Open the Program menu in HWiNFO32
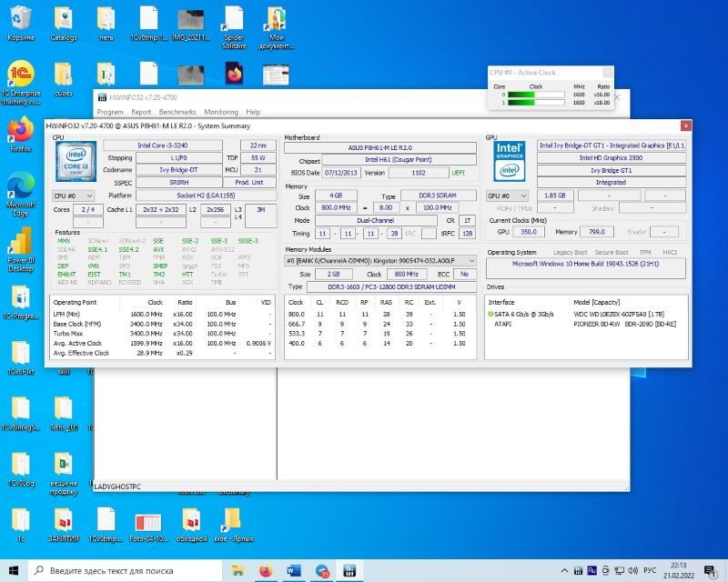 (x=110, y=112)
